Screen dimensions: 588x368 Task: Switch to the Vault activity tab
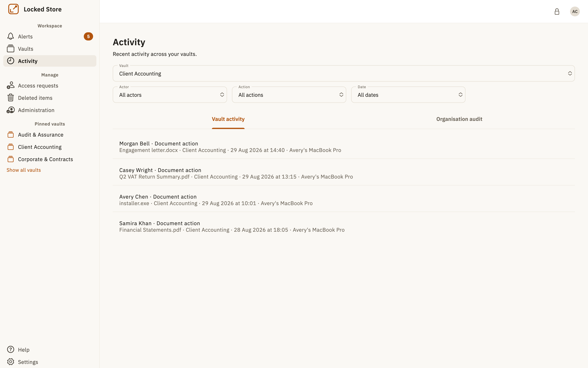228,119
